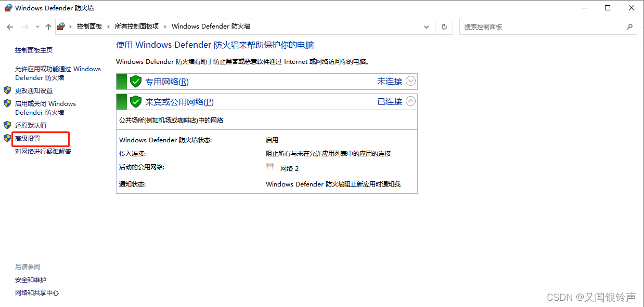Screen dimensions: 644x307
Task: Click the 网络 2 bench icon
Action: [x=270, y=167]
